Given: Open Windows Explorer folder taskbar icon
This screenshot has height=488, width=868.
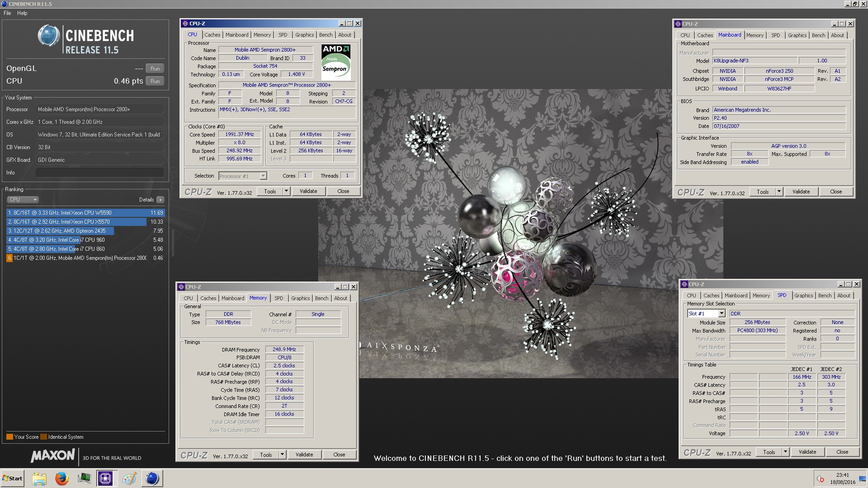Looking at the screenshot, I should (39, 479).
